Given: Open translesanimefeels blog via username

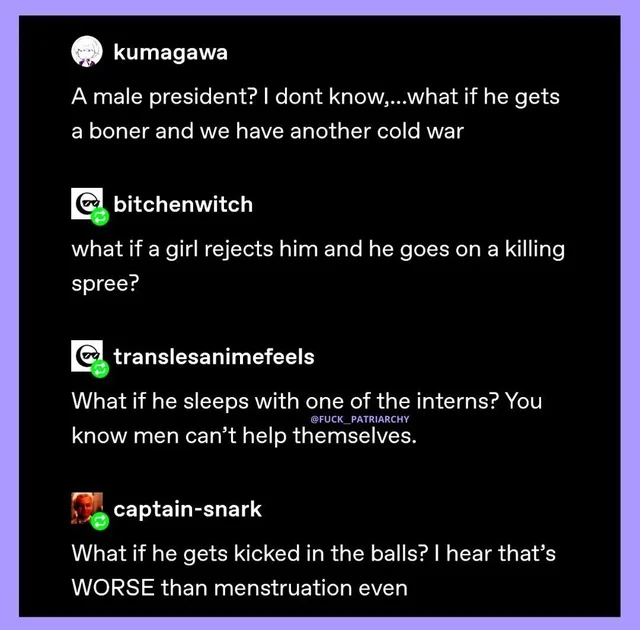Looking at the screenshot, I should pos(214,357).
